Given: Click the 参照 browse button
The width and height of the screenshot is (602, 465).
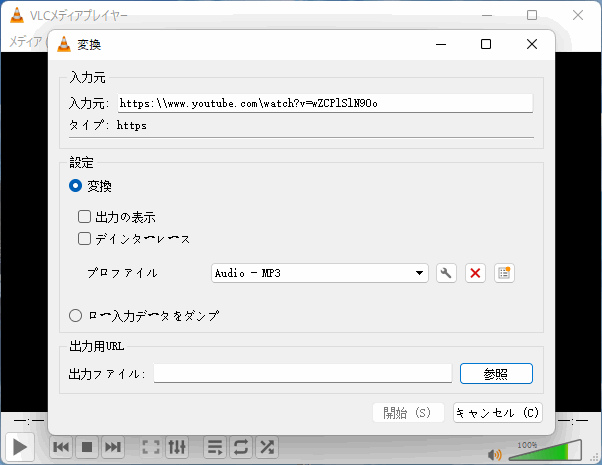Looking at the screenshot, I should [x=496, y=374].
